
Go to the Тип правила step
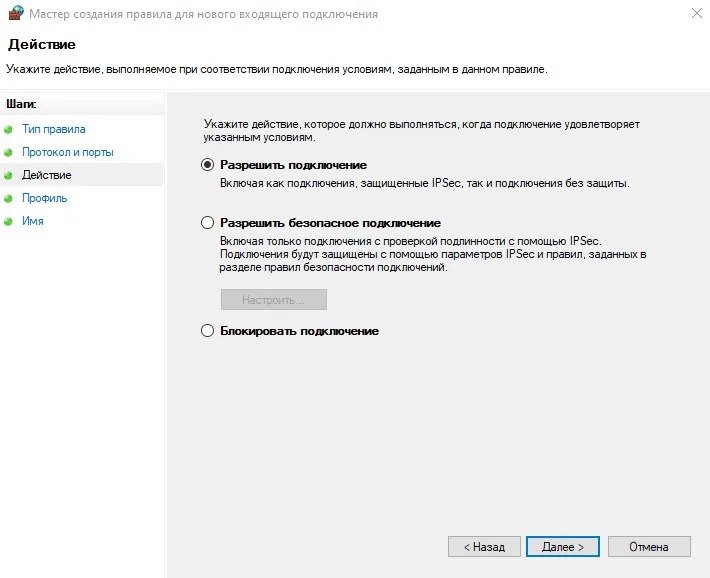53,129
